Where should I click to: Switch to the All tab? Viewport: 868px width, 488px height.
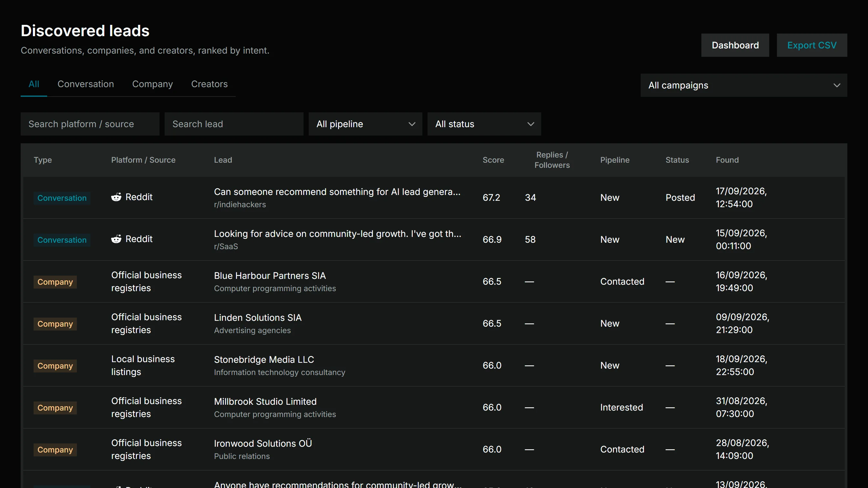click(34, 84)
